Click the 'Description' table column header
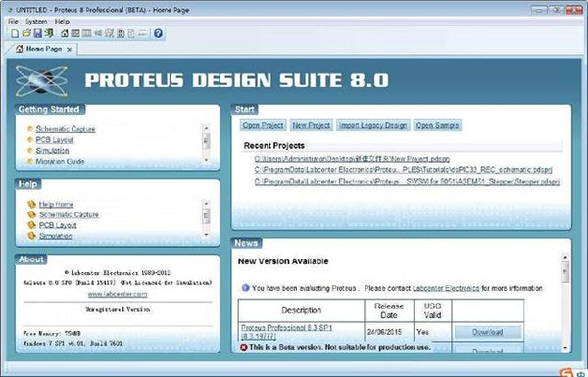This screenshot has width=588, height=377. point(302,310)
